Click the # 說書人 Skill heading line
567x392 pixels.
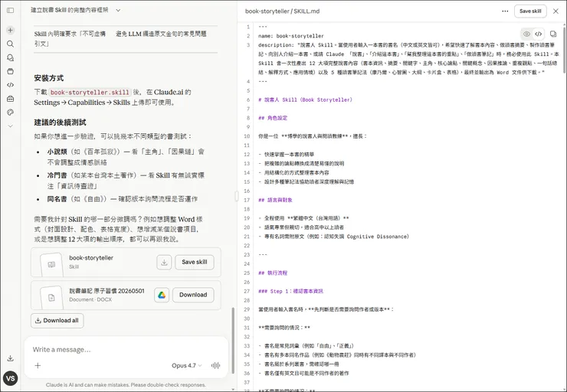point(305,100)
